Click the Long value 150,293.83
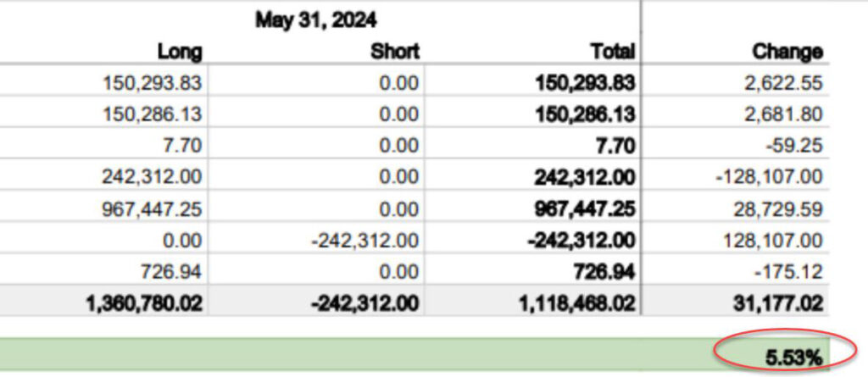This screenshot has width=868, height=377. pyautogui.click(x=153, y=84)
